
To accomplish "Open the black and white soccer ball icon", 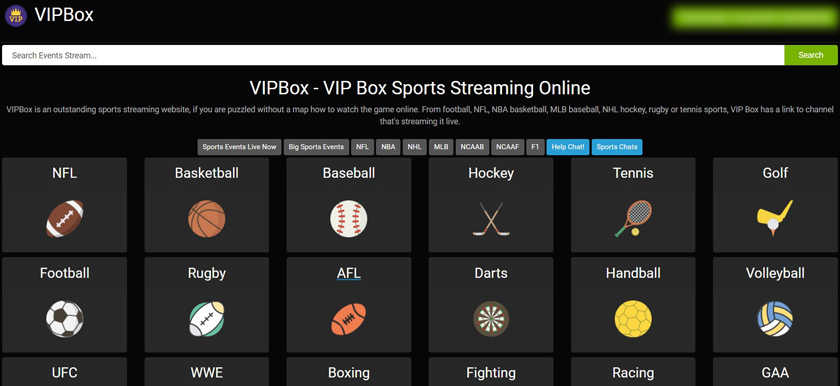I will [x=65, y=319].
